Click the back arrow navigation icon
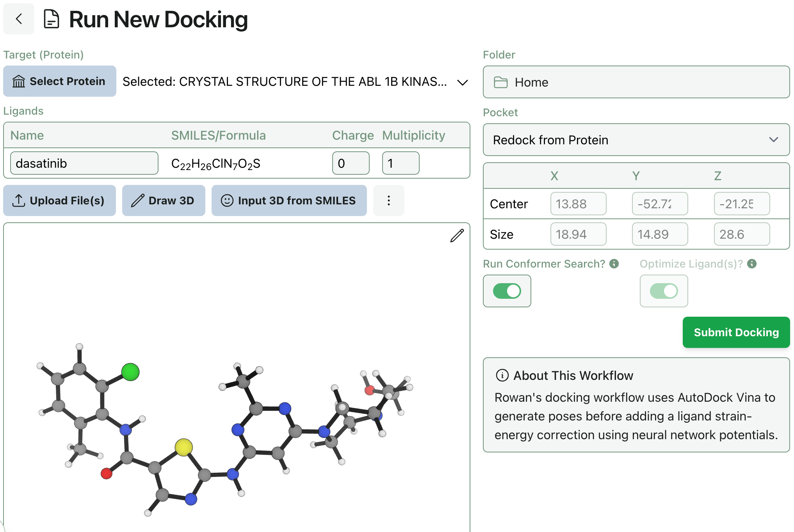794x532 pixels. [x=18, y=19]
